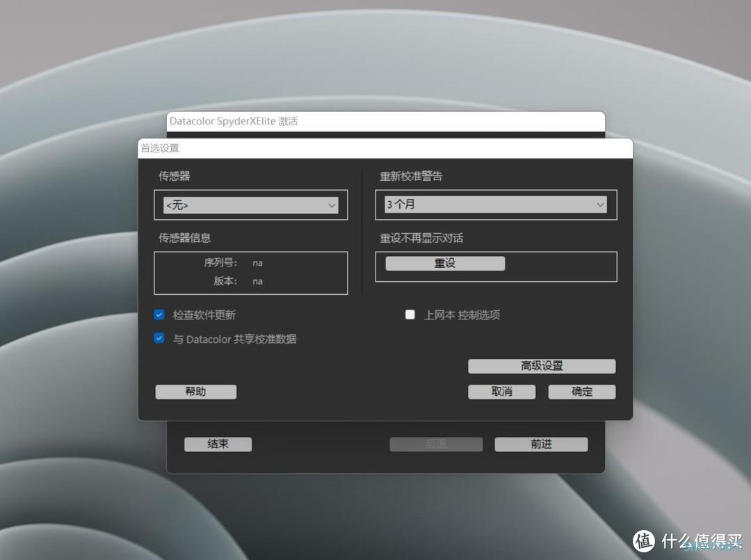Open the 重新校准警告 dropdown showing 3 个月
The width and height of the screenshot is (751, 560).
coord(496,205)
